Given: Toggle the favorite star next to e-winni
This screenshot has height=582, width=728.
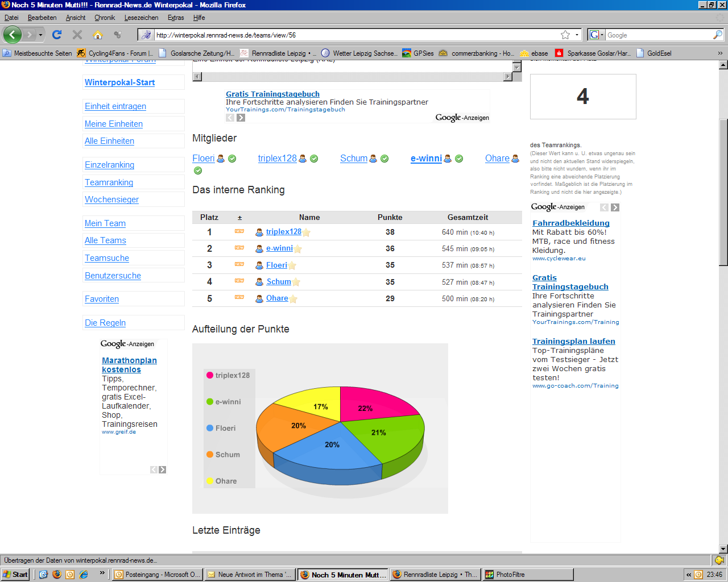Looking at the screenshot, I should (x=298, y=249).
